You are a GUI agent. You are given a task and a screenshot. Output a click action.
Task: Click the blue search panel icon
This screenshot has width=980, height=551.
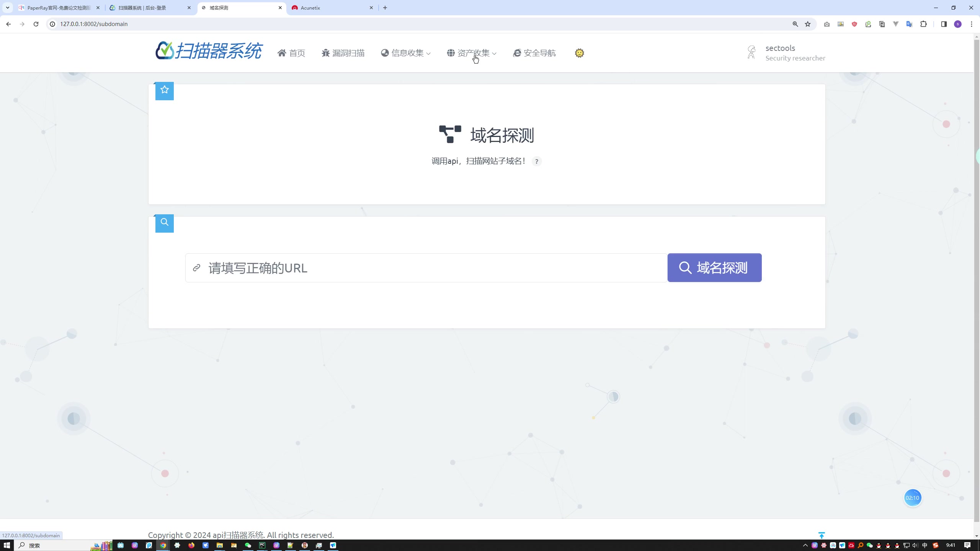[x=165, y=223]
